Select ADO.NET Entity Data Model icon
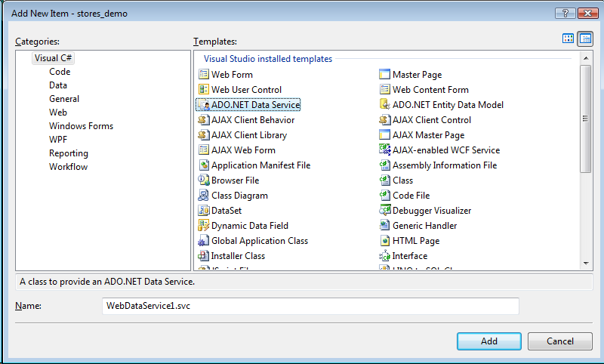 (x=384, y=105)
